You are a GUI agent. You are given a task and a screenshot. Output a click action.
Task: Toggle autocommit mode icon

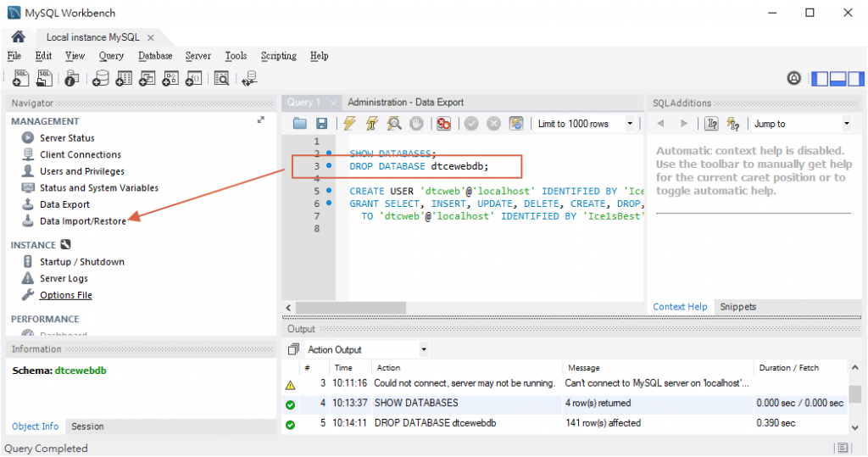(516, 124)
